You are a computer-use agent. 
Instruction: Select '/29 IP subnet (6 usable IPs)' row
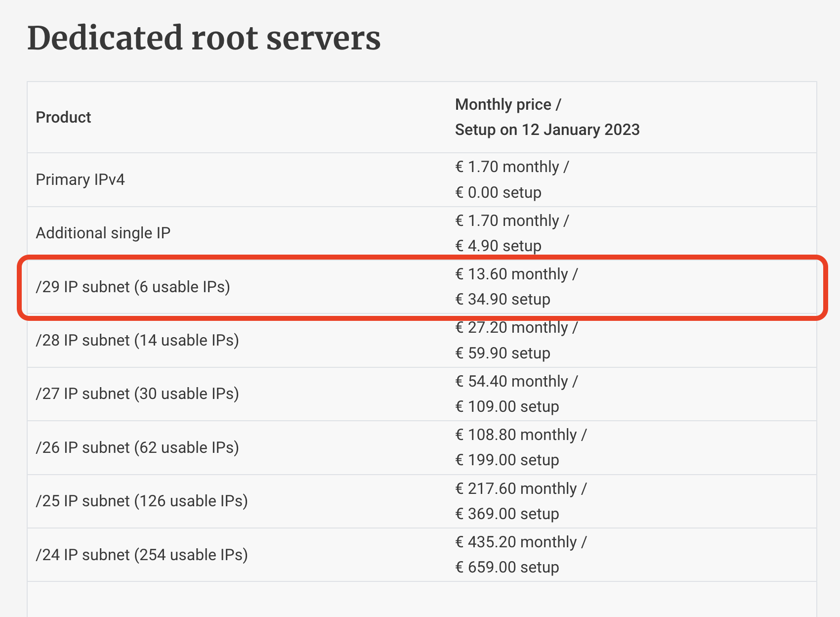pyautogui.click(x=422, y=287)
